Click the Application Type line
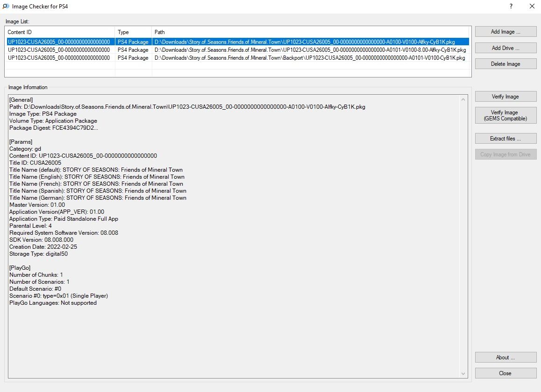Image resolution: width=541 pixels, height=392 pixels. click(64, 219)
